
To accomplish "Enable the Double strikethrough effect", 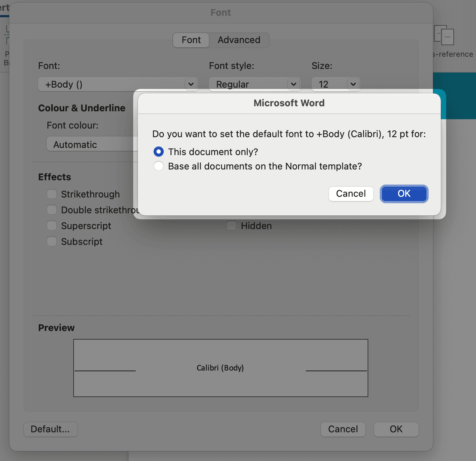I will 51,210.
